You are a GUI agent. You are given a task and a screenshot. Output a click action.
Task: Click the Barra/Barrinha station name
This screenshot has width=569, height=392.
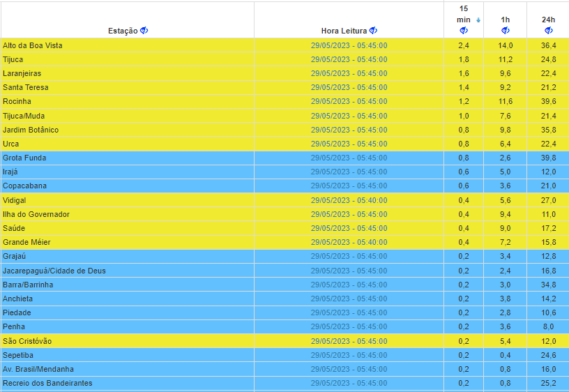[28, 285]
